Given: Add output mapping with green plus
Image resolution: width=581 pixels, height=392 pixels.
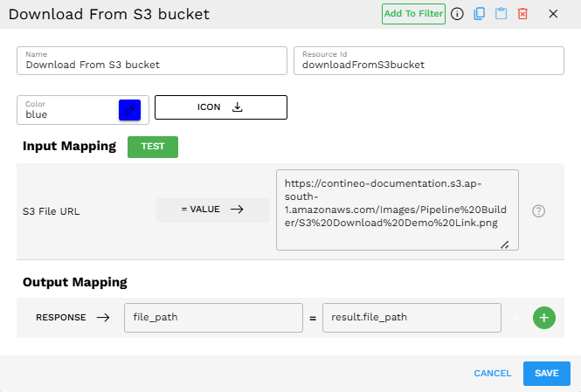Looking at the screenshot, I should pyautogui.click(x=543, y=318).
